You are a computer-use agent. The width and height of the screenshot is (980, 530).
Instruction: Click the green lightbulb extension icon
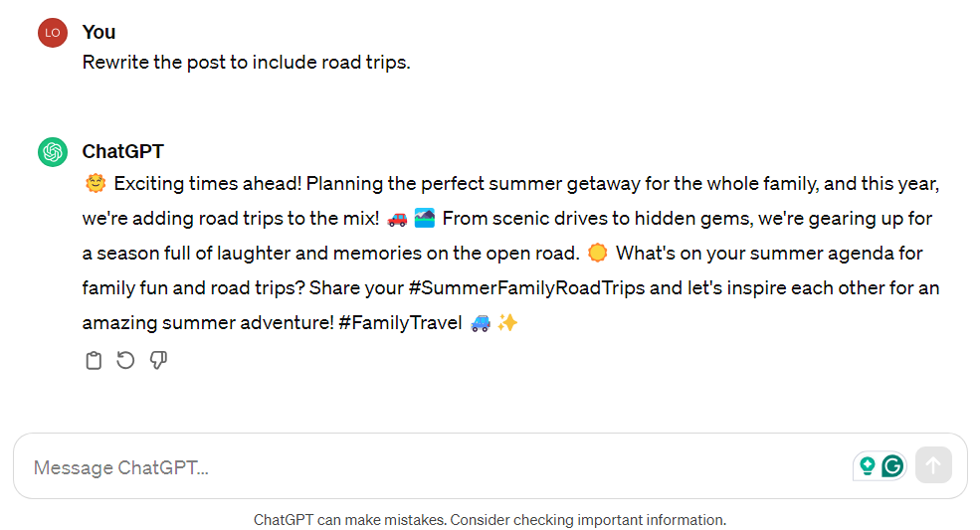[x=867, y=465]
